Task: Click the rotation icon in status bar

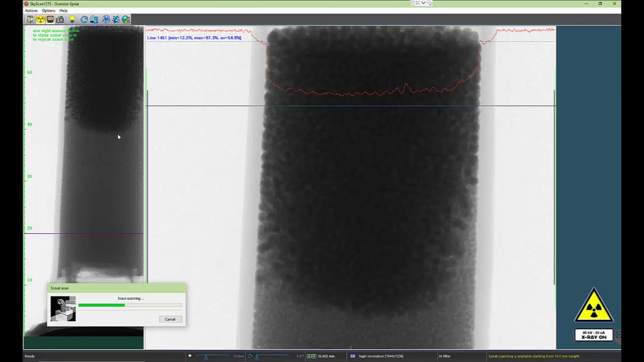Action: (250, 356)
